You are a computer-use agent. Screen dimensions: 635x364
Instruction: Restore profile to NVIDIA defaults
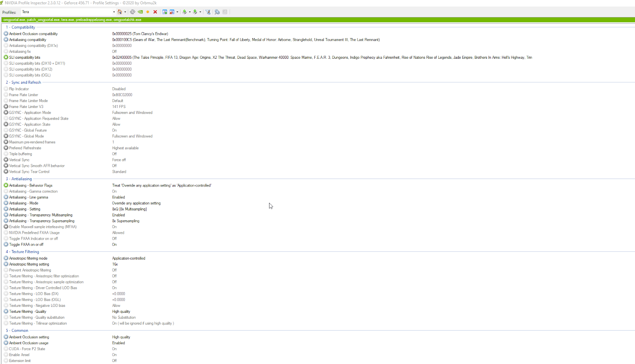tap(140, 12)
